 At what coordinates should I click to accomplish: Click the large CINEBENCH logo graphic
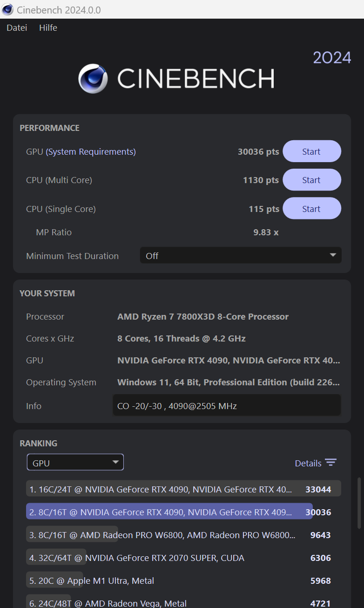[176, 78]
